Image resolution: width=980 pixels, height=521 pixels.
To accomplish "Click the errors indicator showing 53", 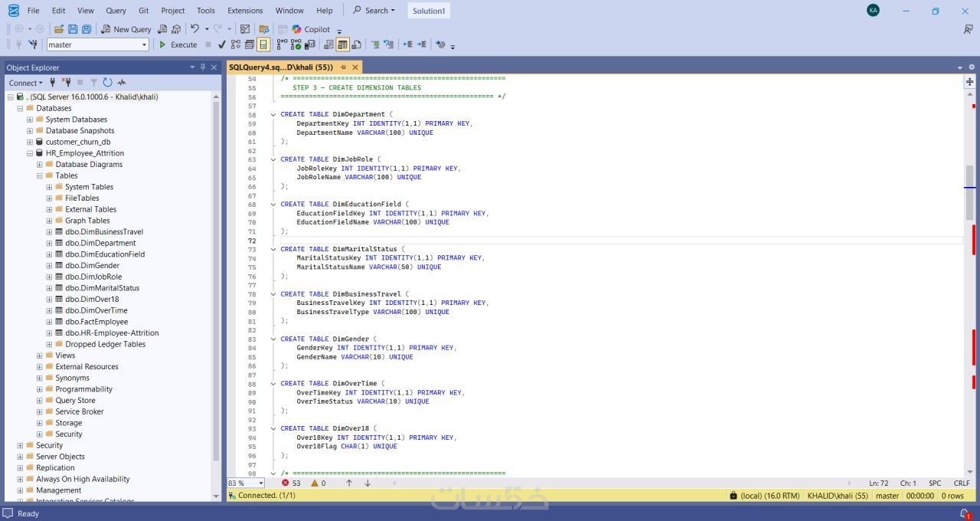I will [x=291, y=483].
